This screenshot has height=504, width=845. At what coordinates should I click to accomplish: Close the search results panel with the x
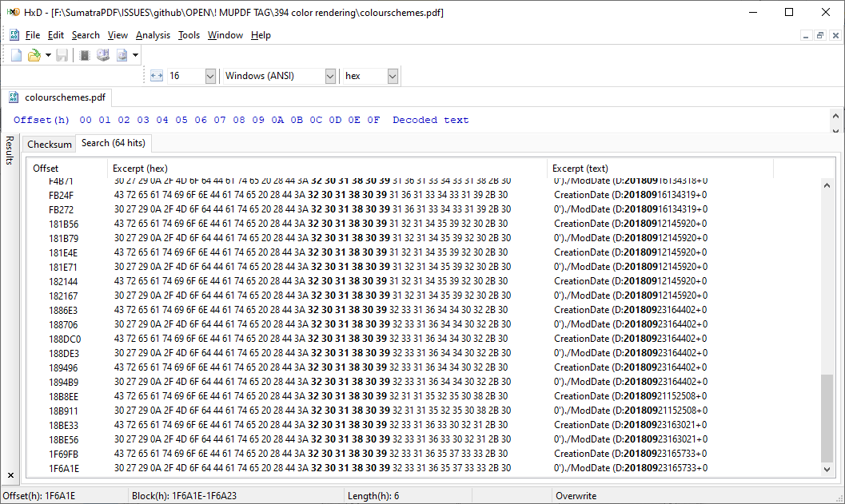pyautogui.click(x=10, y=474)
